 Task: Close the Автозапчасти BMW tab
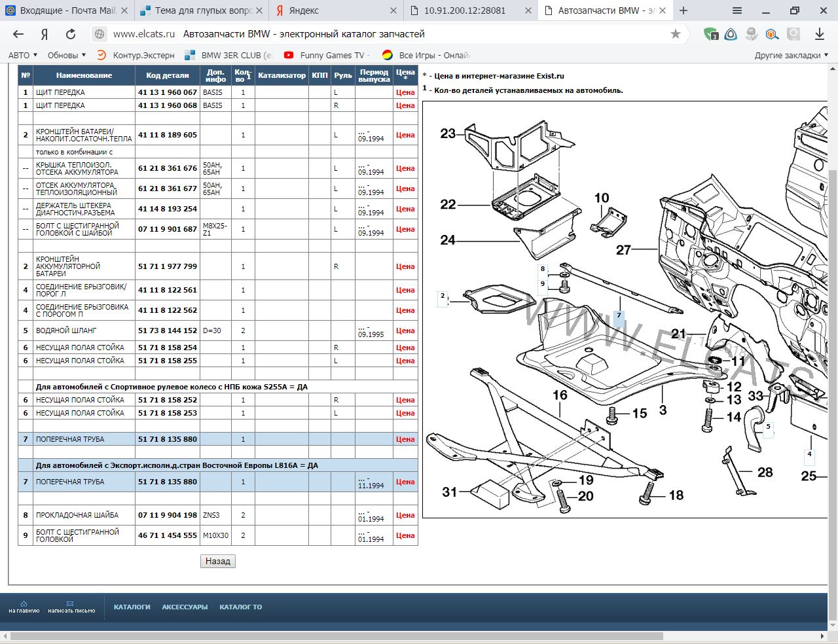(663, 10)
